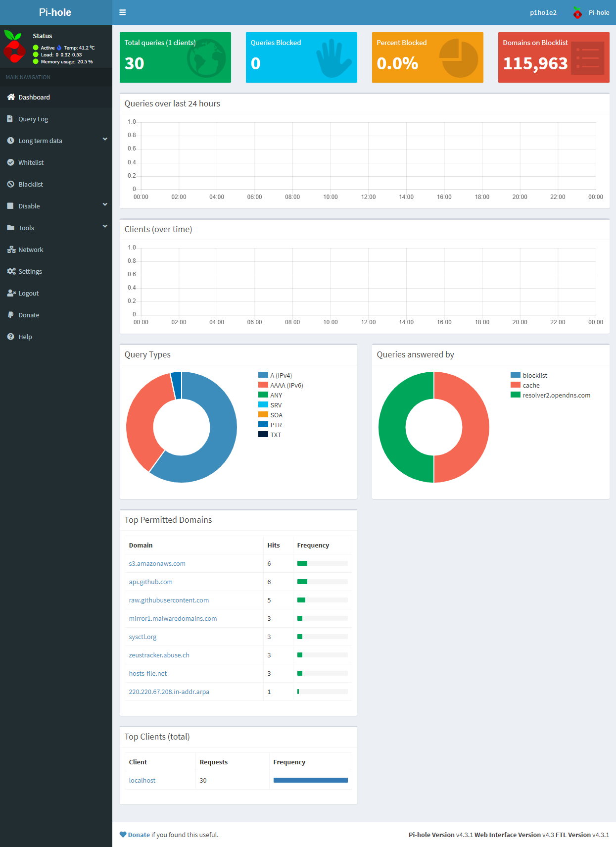This screenshot has width=616, height=847.
Task: Toggle the AAAA (IPv6) legend color swatch
Action: tap(263, 385)
